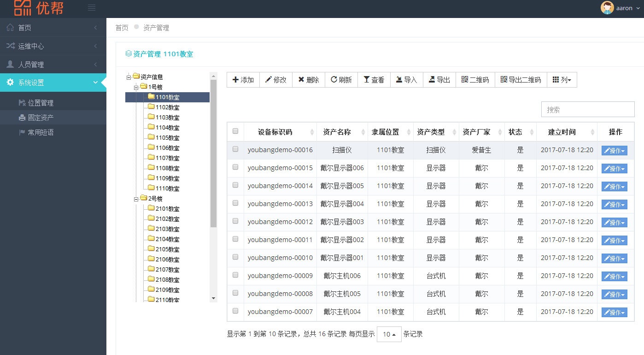This screenshot has width=644, height=355.
Task: Click the 导入 import icon
Action: click(406, 79)
